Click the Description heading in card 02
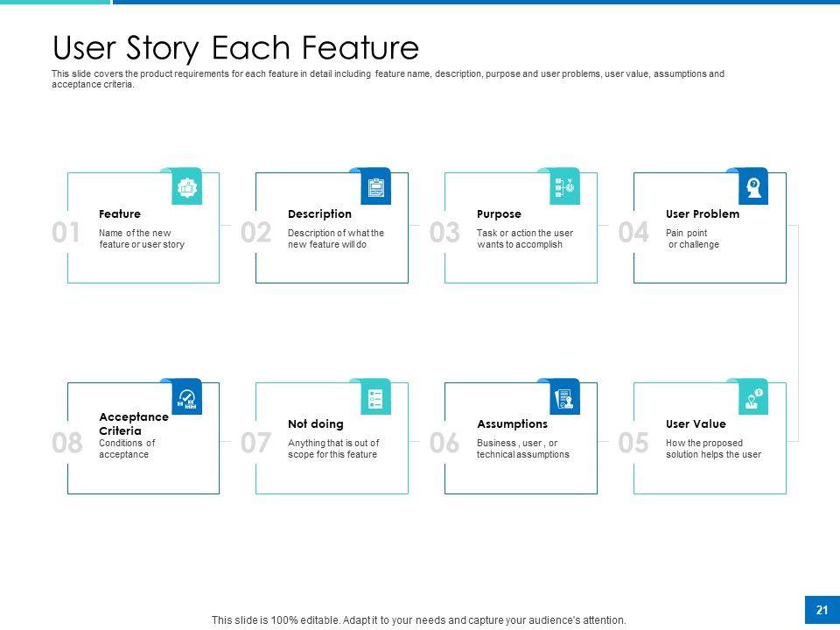 (319, 214)
